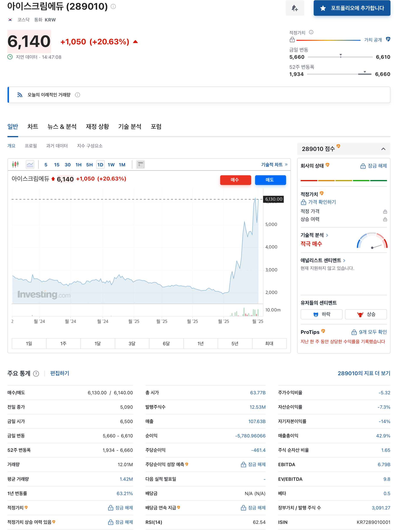The height and width of the screenshot is (532, 395).
Task: Click the lock icon beside 적정 가격
Action: click(385, 211)
